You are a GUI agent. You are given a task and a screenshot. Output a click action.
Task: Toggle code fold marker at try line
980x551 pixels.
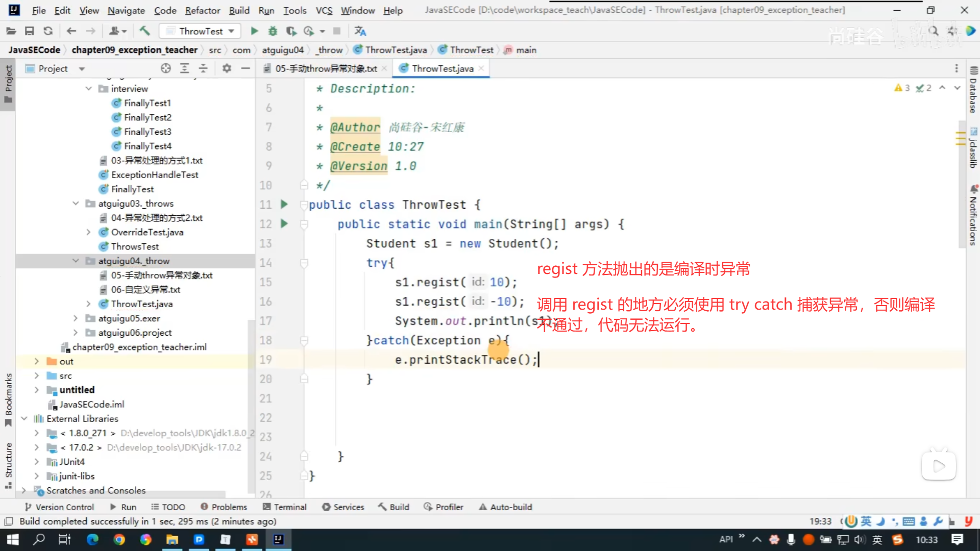pos(304,263)
